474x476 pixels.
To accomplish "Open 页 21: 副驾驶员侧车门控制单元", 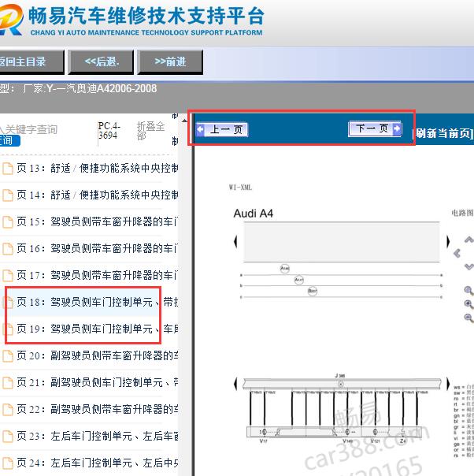I will point(97,382).
